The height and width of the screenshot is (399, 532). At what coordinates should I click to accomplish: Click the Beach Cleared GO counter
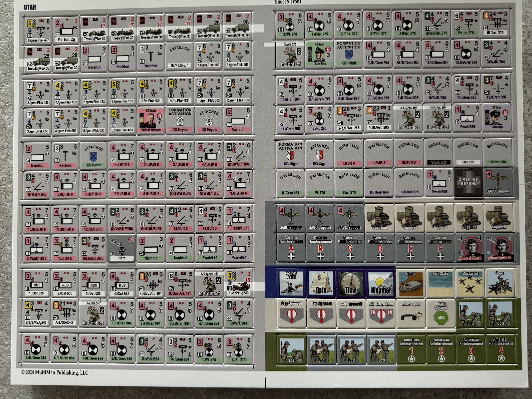441,313
